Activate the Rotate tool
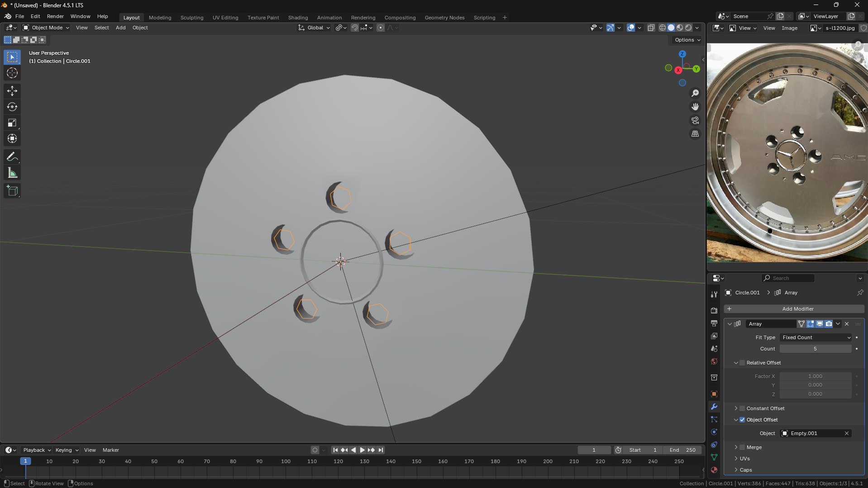The height and width of the screenshot is (488, 868). pos(12,107)
